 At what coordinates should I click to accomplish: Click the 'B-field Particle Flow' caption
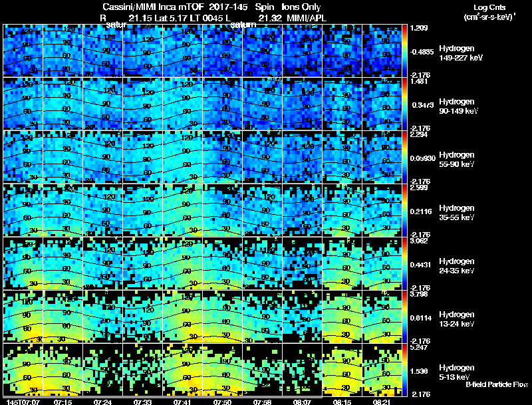(x=497, y=384)
